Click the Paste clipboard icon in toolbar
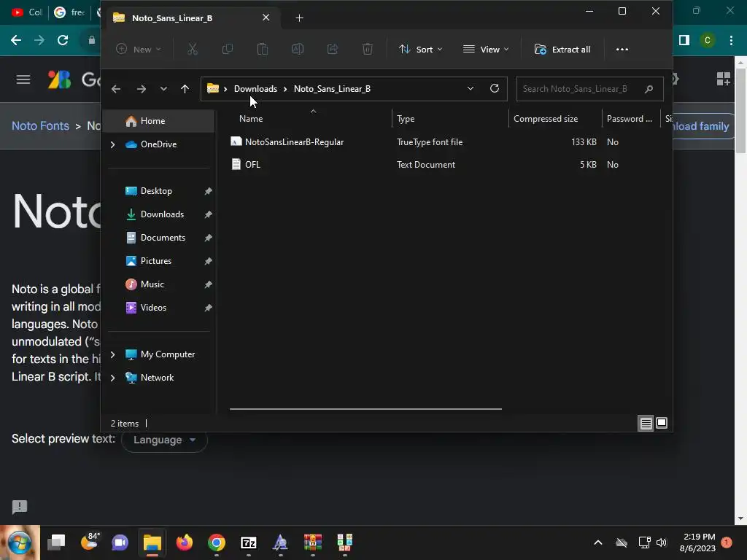The height and width of the screenshot is (560, 747). click(263, 49)
